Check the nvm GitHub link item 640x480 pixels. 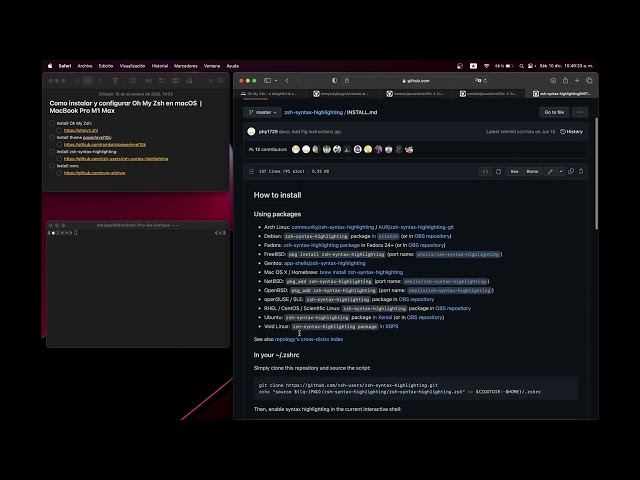coord(59,173)
